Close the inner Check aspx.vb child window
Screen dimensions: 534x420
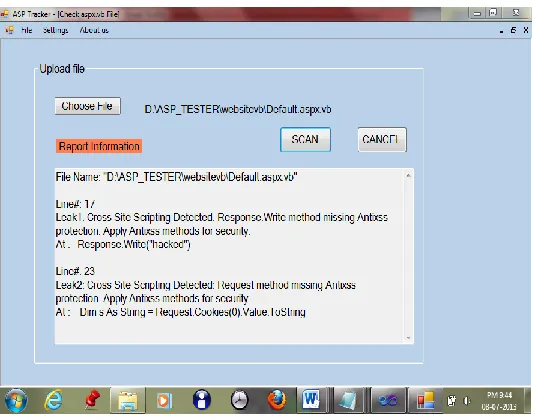tap(526, 30)
